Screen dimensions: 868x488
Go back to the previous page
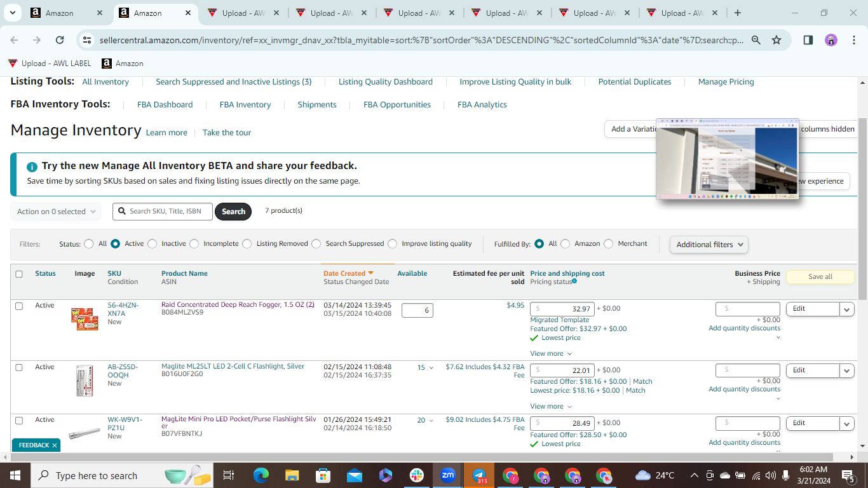click(x=15, y=40)
